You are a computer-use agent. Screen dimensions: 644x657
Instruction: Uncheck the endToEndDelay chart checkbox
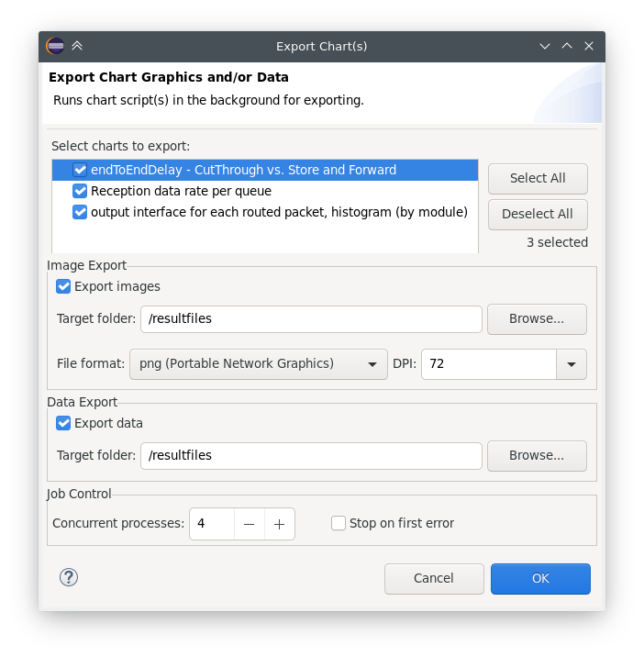[x=80, y=170]
